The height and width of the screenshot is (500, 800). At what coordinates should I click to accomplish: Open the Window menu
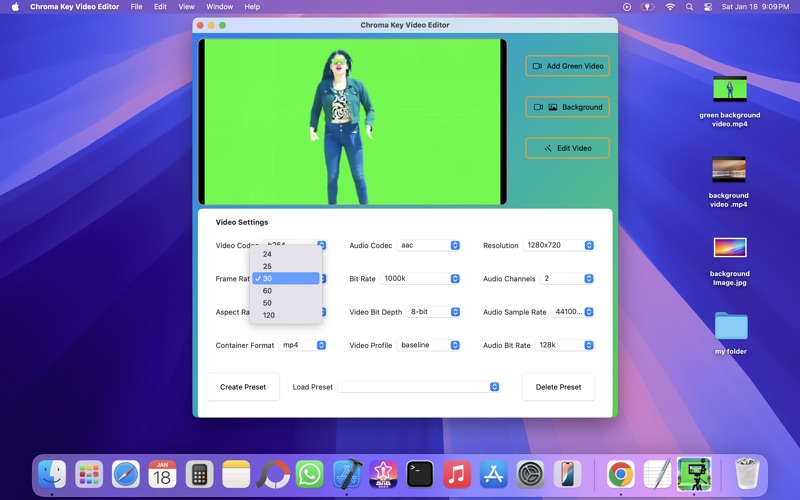click(x=219, y=7)
